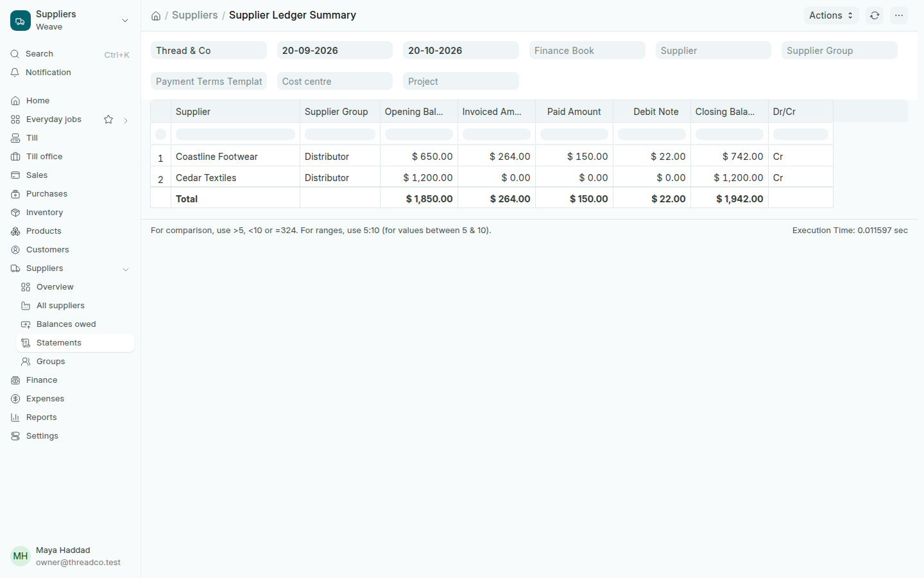
Task: Click the Thread & Co company field
Action: coord(209,51)
